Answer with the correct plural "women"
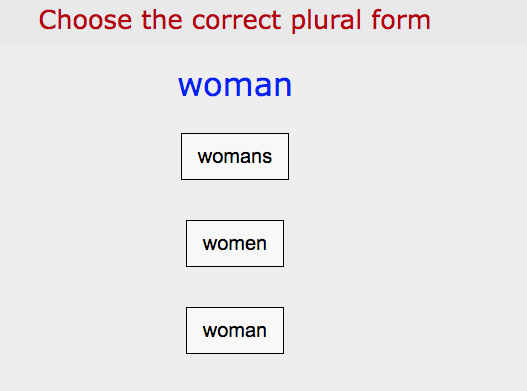The height and width of the screenshot is (391, 527). 235,243
